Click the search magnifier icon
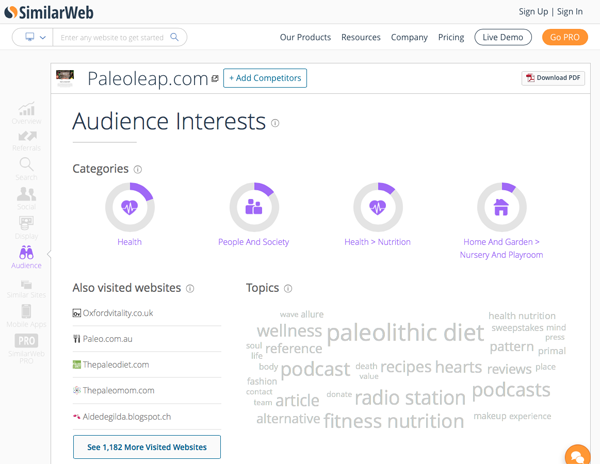The width and height of the screenshot is (600, 464). click(x=174, y=37)
